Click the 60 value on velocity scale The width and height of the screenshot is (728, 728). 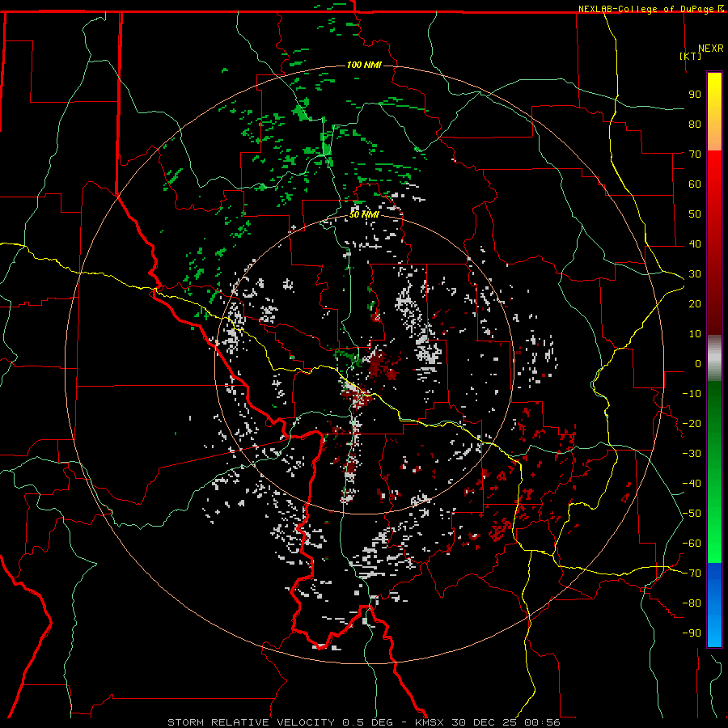[695, 184]
